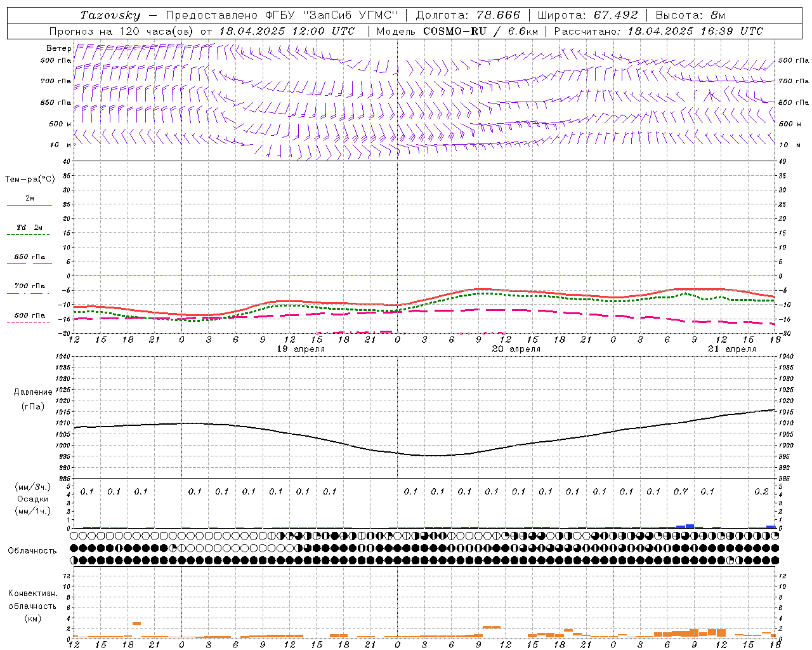
Task: Click the "Ветер" wind panel label
Action: click(59, 48)
